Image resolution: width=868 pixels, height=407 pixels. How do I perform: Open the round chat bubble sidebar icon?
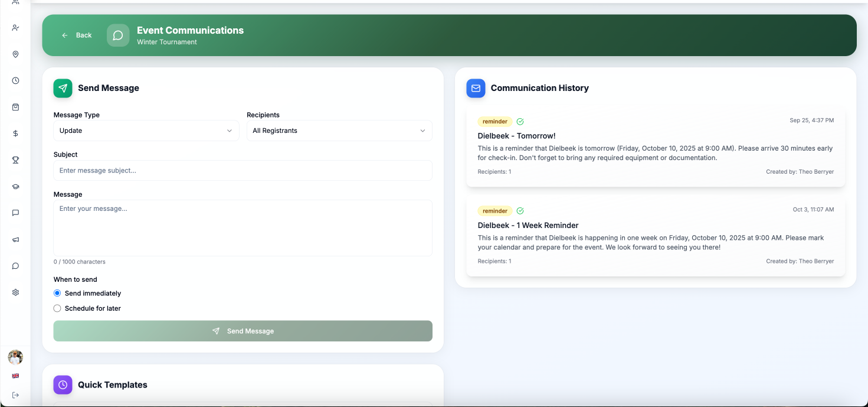[15, 266]
